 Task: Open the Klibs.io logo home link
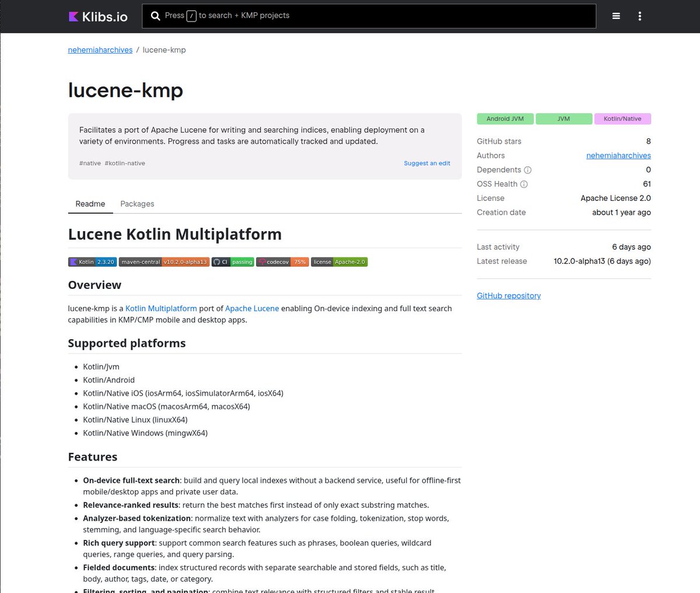pos(98,16)
